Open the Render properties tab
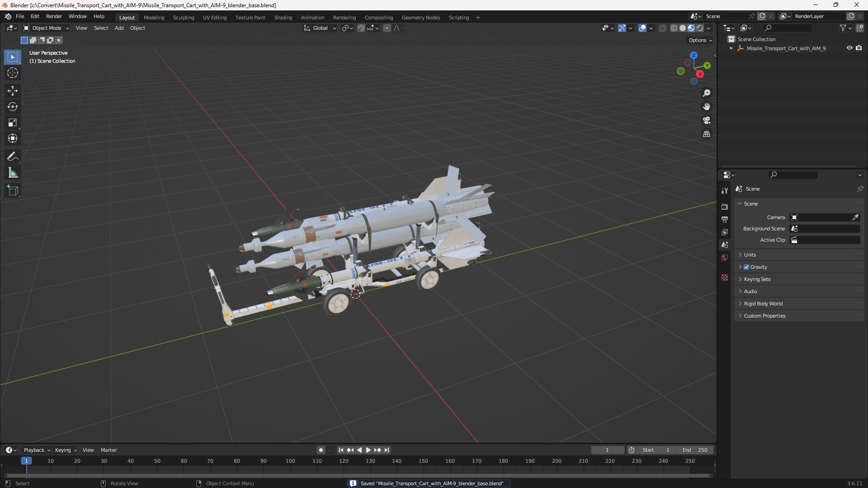 pyautogui.click(x=725, y=206)
